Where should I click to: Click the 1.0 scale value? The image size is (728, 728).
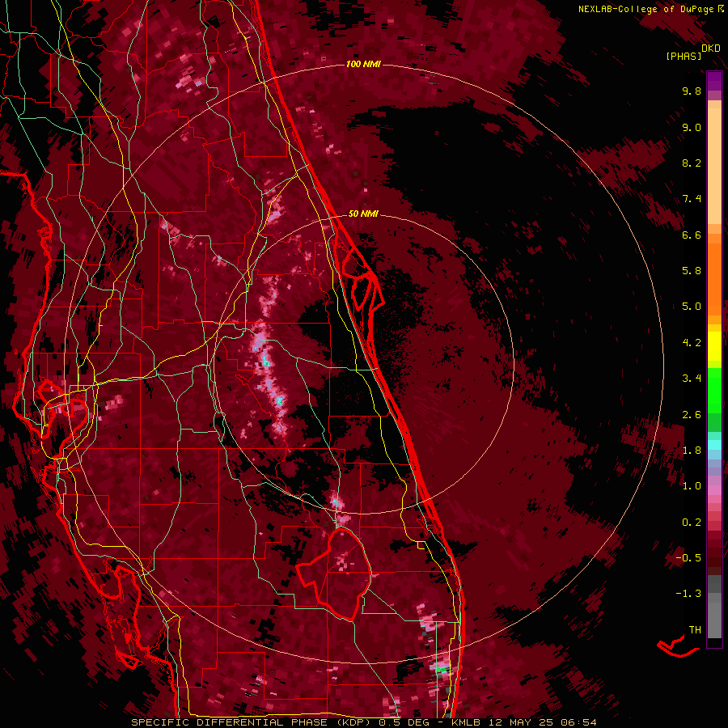[692, 486]
